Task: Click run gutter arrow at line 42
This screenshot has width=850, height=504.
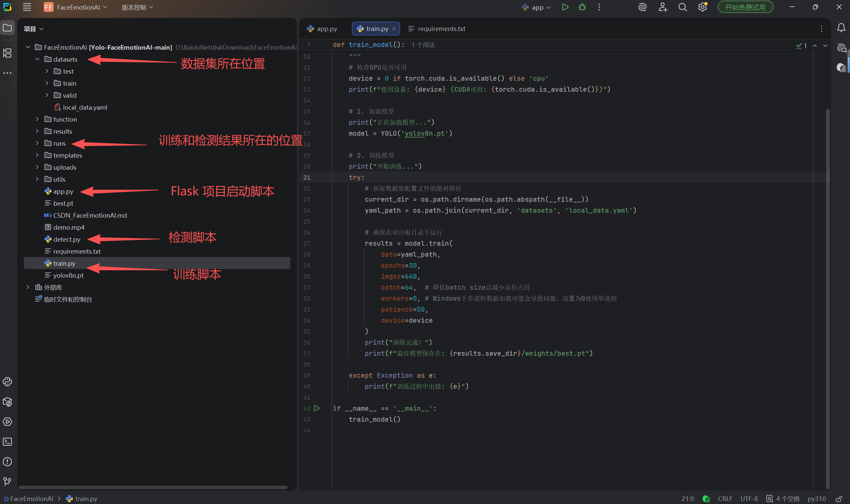Action: pos(317,408)
